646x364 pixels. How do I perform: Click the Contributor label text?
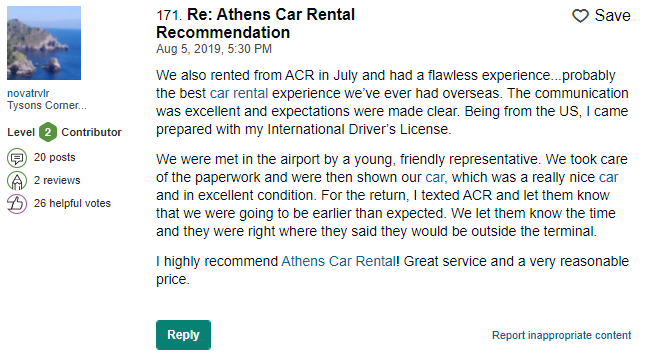tap(91, 132)
